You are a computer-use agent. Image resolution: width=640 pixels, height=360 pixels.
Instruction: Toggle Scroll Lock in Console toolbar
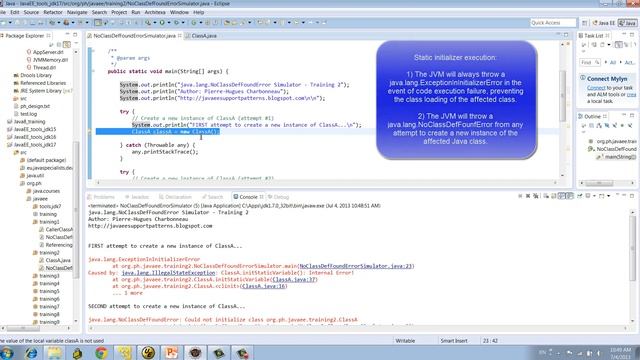coord(554,196)
